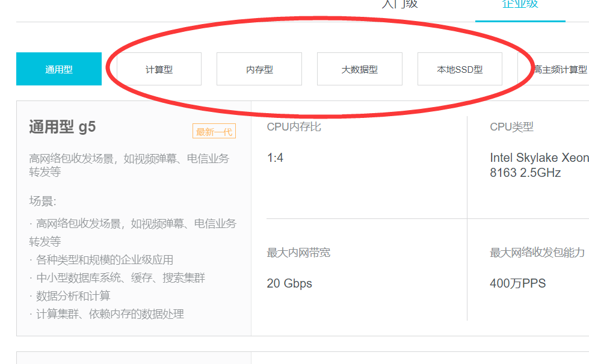Click the Intel Skylake Xeon processor text
This screenshot has height=364, width=589.
tap(538, 165)
